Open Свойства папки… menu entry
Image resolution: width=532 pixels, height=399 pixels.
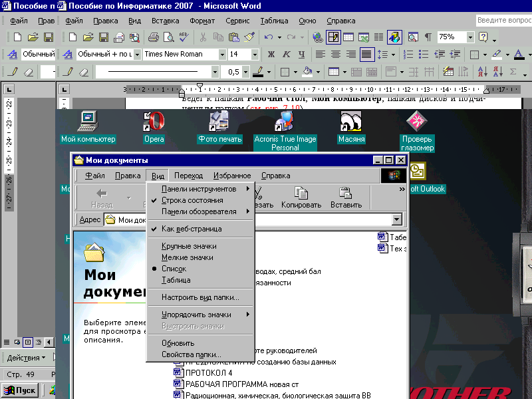tap(200, 354)
